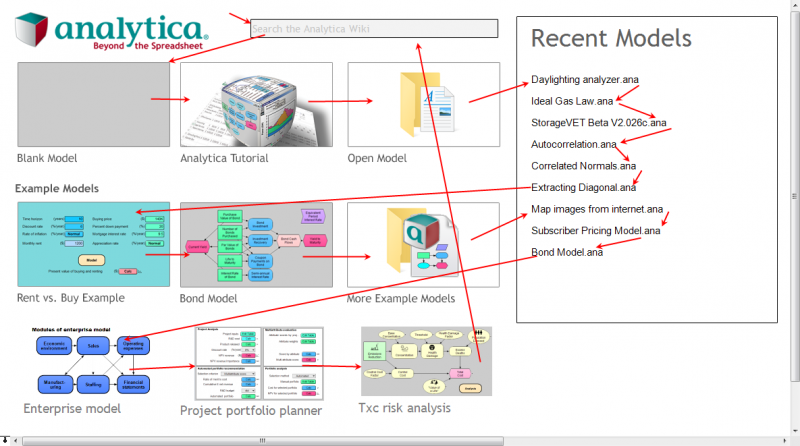Open Map images from internet.ana
Screen dimensions: 800x446
point(597,209)
